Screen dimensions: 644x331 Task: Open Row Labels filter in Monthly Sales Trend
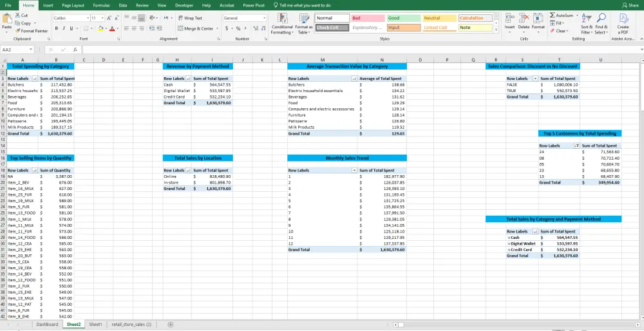pyautogui.click(x=354, y=170)
